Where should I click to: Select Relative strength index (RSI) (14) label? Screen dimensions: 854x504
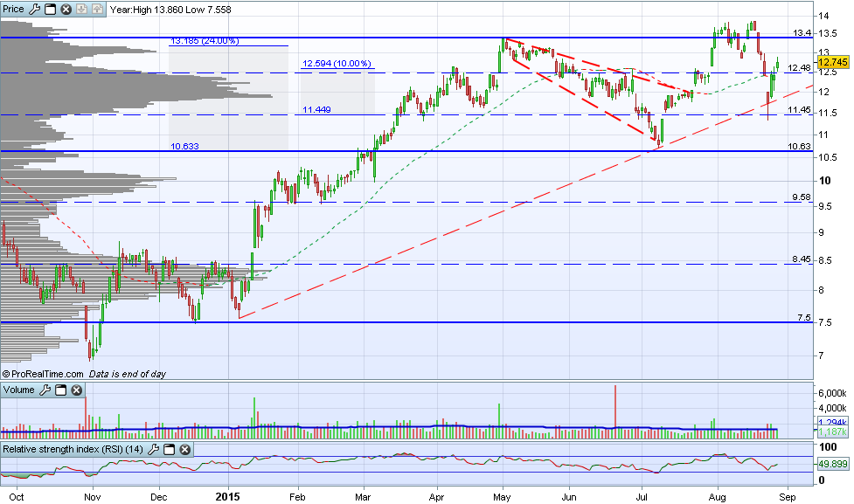tap(73, 449)
